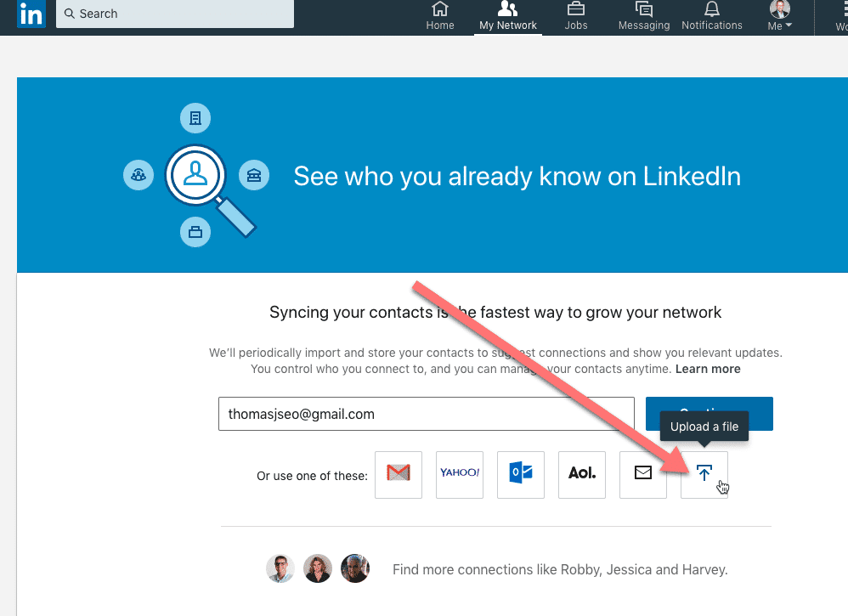Click the LinkedIn logo icon

[x=31, y=14]
